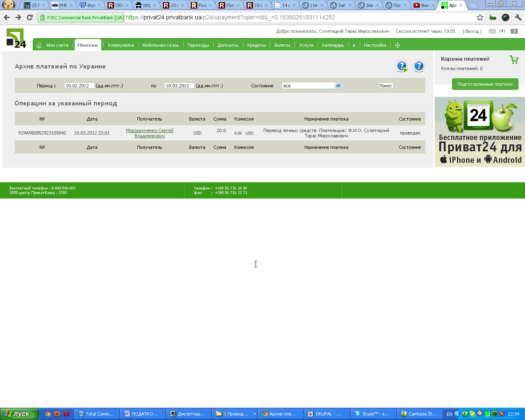
Task: Switch to the DRUPAL window in the taskbar
Action: pos(328,414)
